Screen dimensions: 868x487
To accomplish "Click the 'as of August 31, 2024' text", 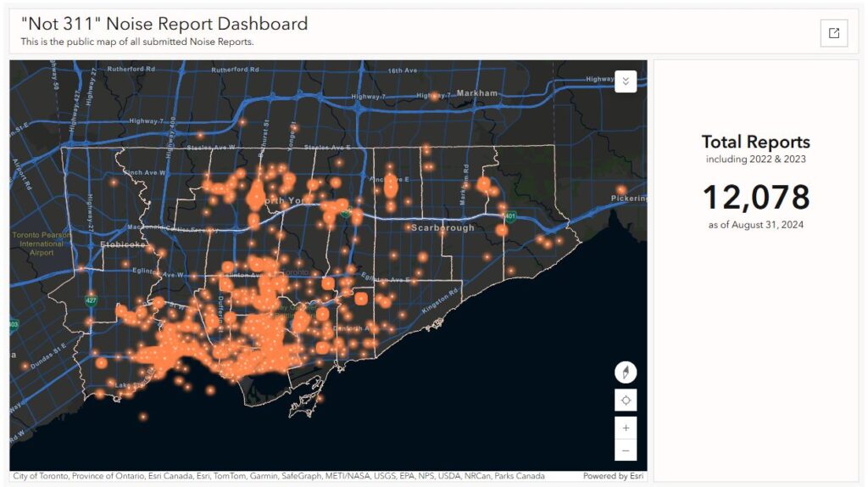I will (755, 225).
